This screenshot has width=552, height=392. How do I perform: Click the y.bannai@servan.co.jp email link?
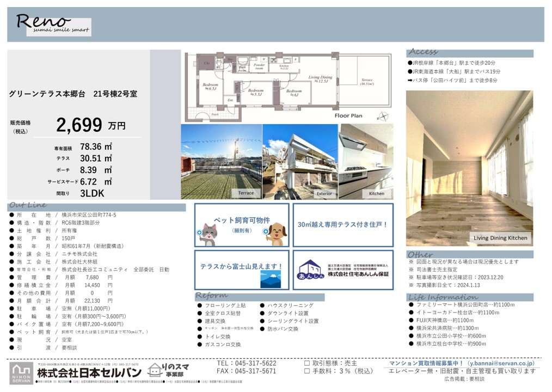tap(501, 363)
